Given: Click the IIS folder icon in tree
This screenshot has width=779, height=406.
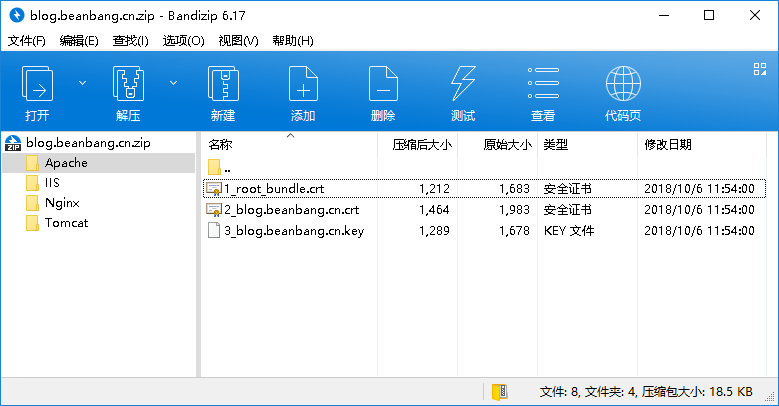Looking at the screenshot, I should 32,183.
